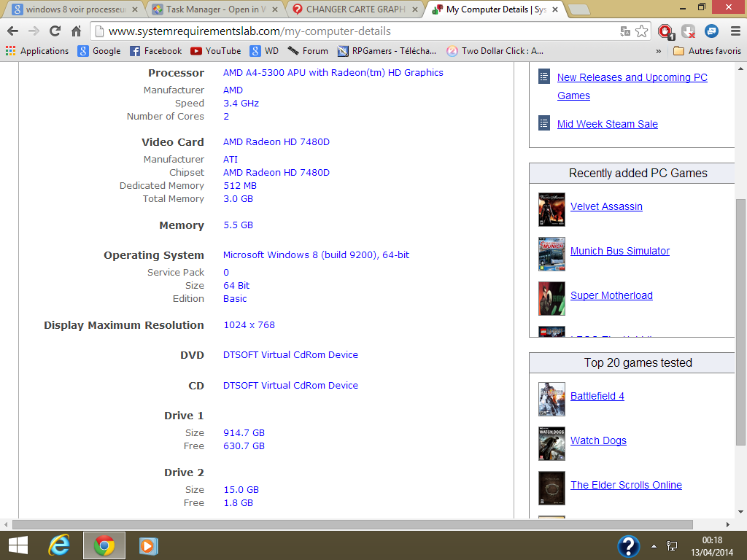Screen dimensions: 747x560
Task: Open the Super Motherload link
Action: coord(612,295)
